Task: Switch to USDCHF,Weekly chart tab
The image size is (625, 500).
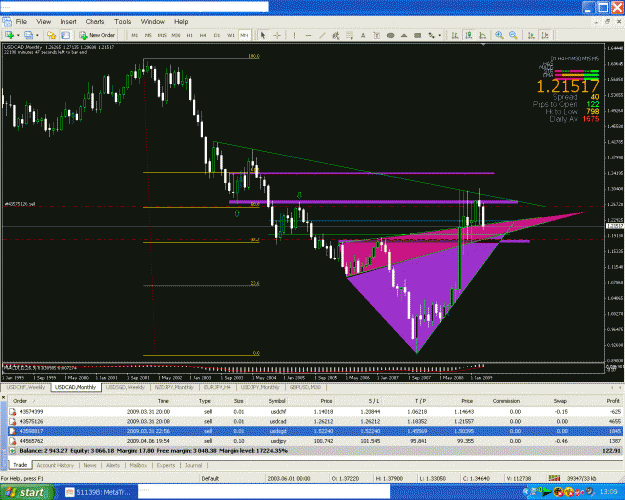Action: click(26, 387)
